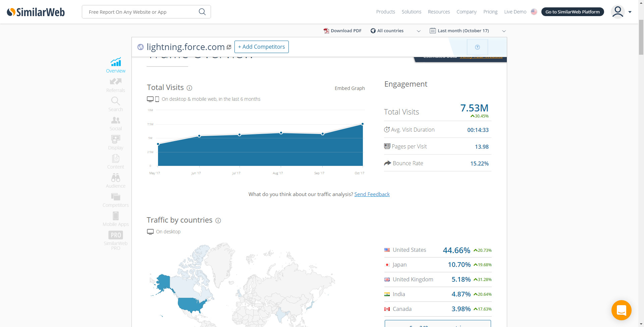Click the SimilarWeb logo

point(36,12)
